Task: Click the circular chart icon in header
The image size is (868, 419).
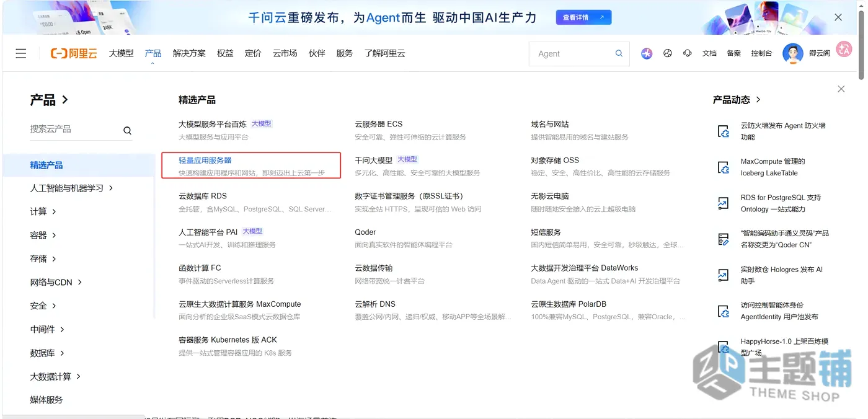Action: pyautogui.click(x=668, y=53)
